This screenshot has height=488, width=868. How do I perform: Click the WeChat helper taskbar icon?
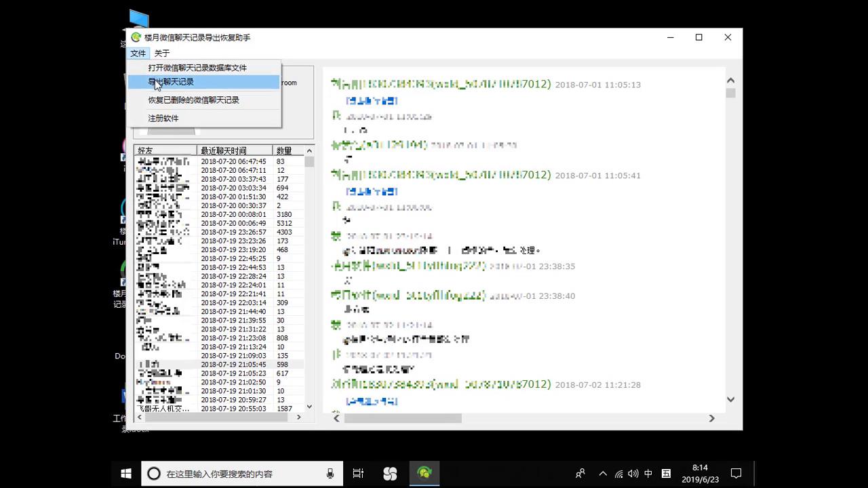425,474
